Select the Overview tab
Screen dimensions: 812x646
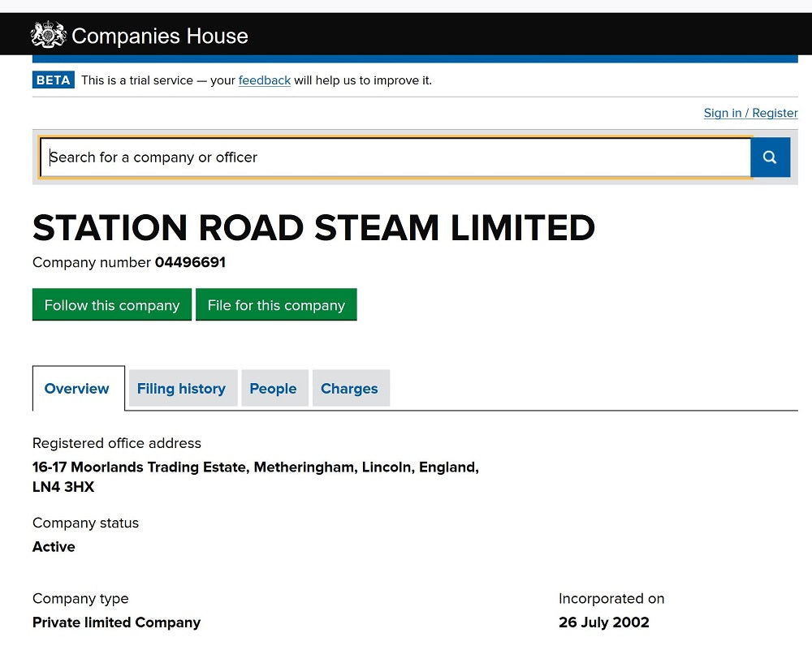click(x=78, y=388)
